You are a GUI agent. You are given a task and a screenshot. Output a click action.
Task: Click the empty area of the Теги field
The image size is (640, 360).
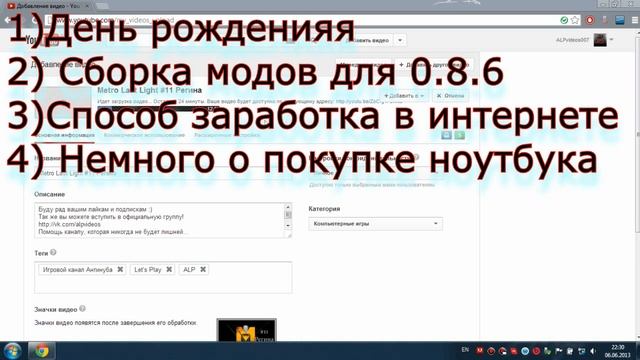[163, 284]
